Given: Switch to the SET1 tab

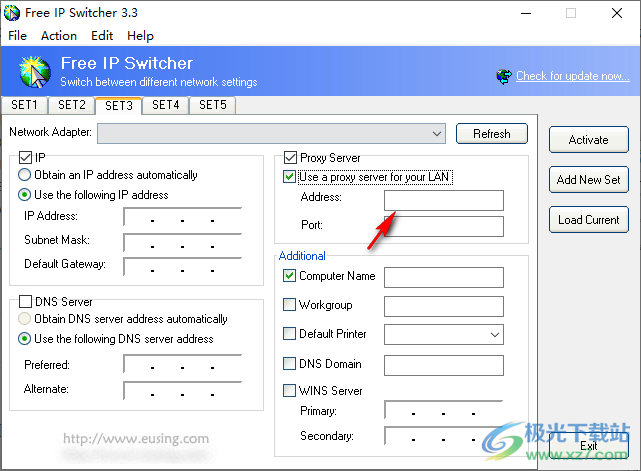Looking at the screenshot, I should pyautogui.click(x=25, y=105).
